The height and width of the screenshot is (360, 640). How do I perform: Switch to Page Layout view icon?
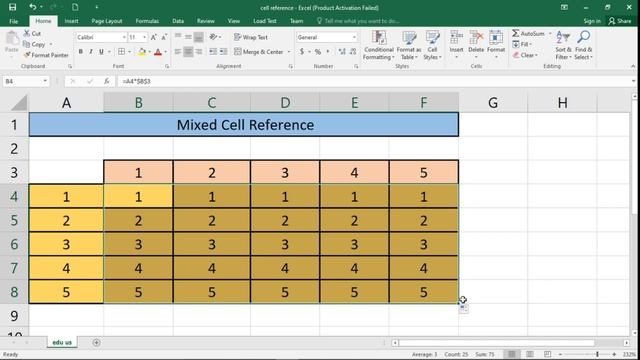[x=529, y=354]
